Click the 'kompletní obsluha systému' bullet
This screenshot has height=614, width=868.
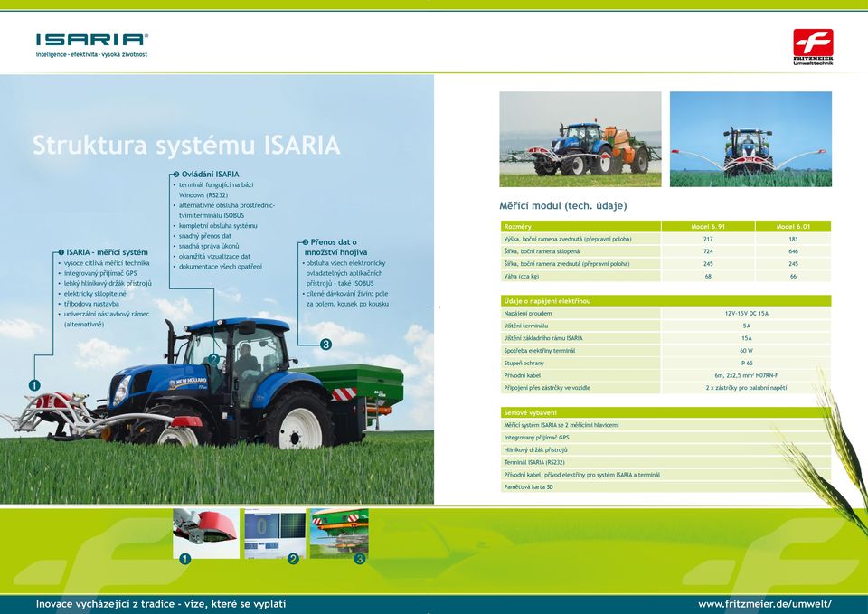pyautogui.click(x=218, y=226)
